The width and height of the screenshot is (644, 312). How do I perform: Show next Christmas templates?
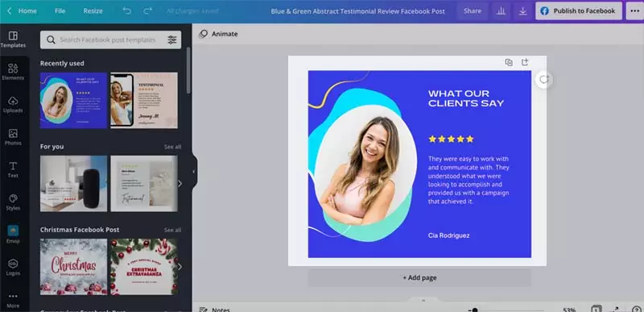point(180,267)
